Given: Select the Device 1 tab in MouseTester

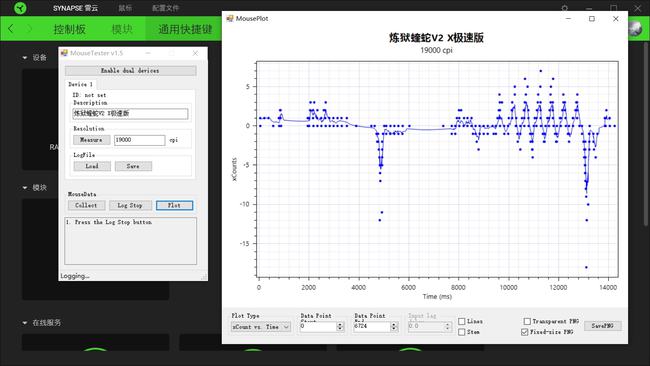Looking at the screenshot, I should click(x=80, y=84).
